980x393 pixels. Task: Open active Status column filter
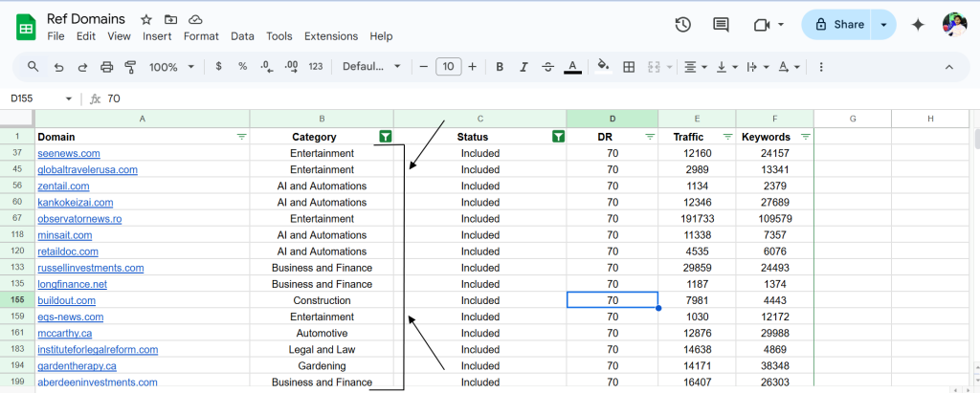coord(559,136)
